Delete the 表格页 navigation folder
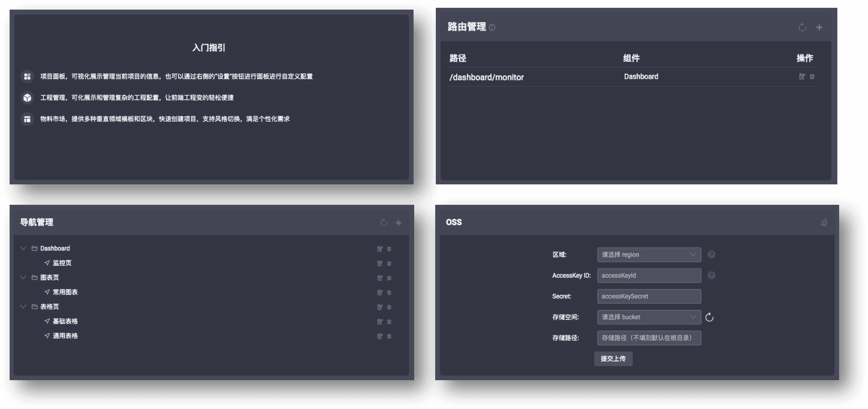Image resolution: width=868 pixels, height=409 pixels. [x=389, y=307]
